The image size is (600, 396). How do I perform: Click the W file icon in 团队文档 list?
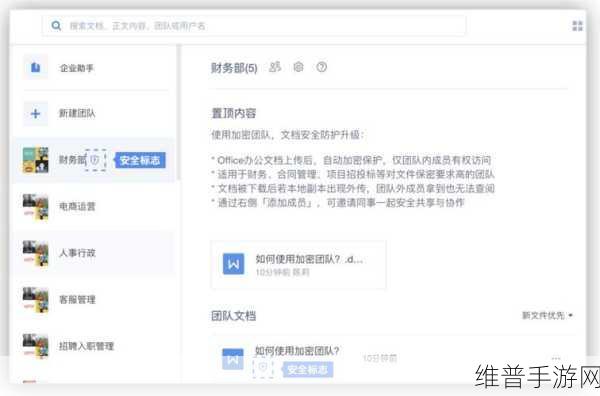(x=233, y=359)
